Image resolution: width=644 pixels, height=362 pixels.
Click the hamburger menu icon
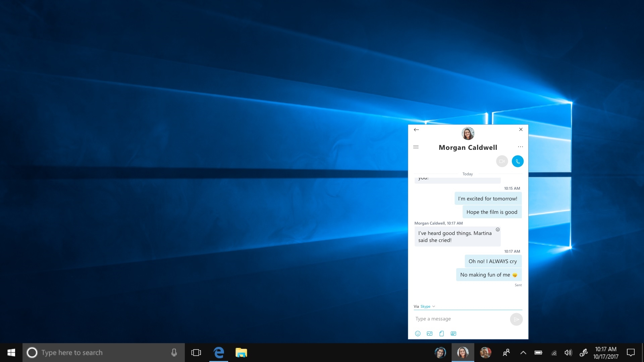click(416, 147)
